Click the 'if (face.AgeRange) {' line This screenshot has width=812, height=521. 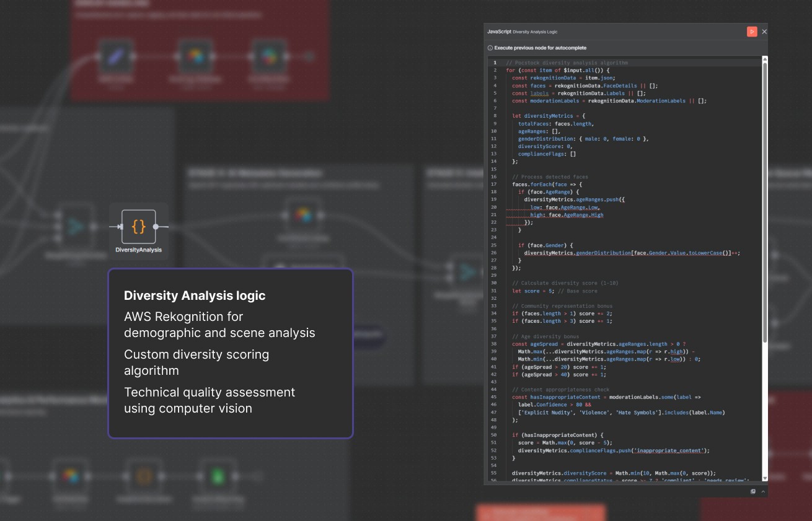[x=549, y=192]
